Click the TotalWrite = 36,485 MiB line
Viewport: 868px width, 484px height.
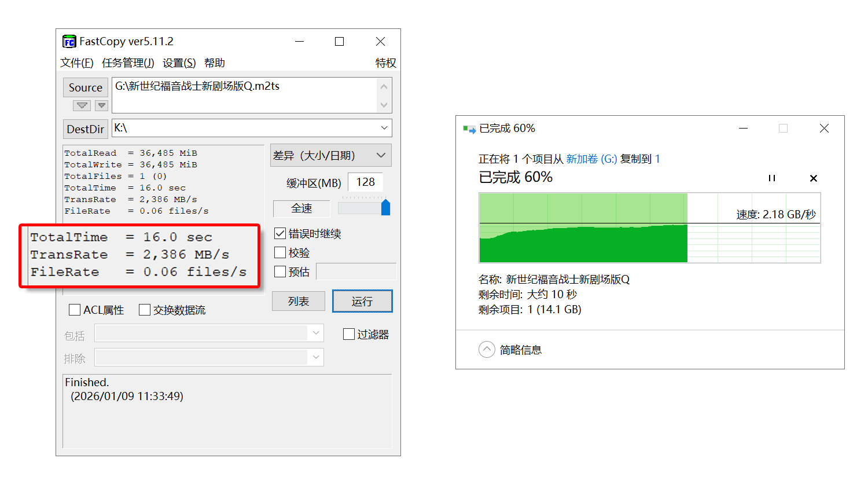(131, 164)
